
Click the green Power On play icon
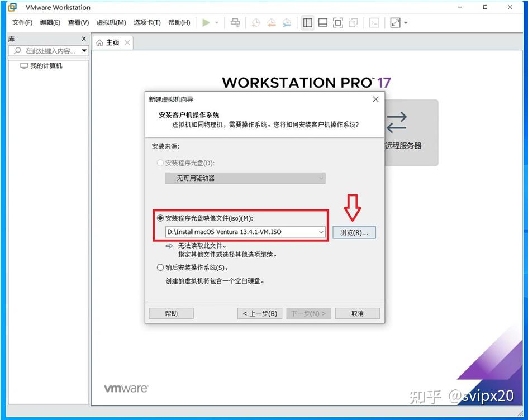pos(206,22)
